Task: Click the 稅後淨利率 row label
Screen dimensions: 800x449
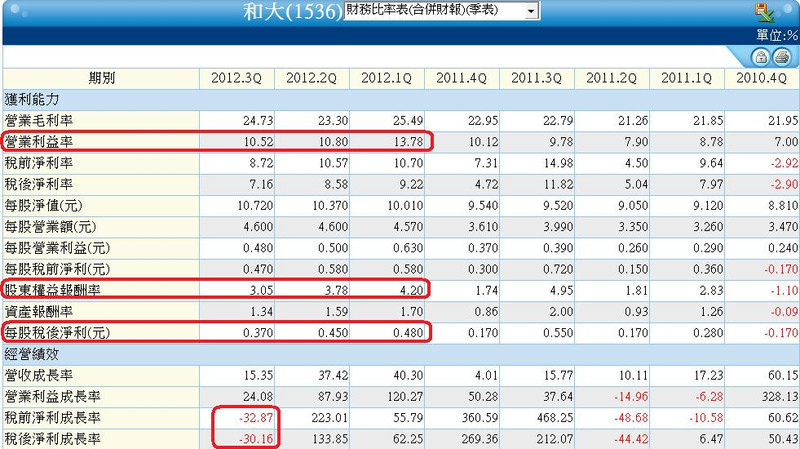Action: tap(39, 184)
